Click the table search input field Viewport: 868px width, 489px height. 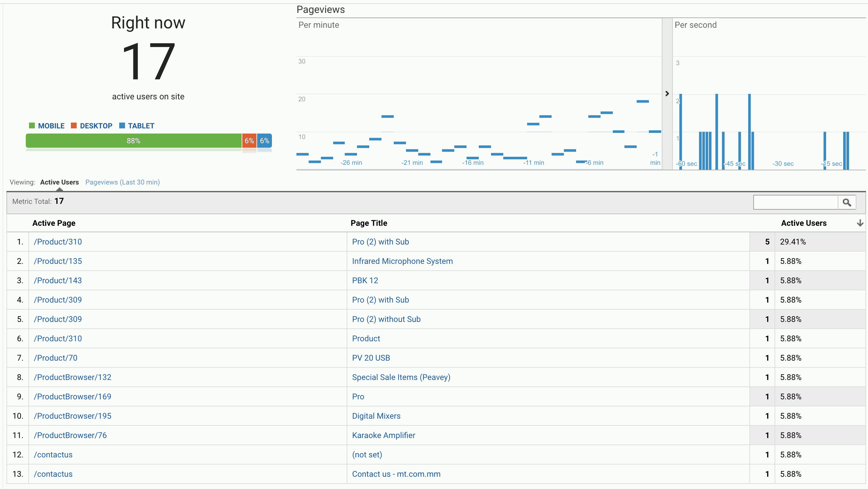click(x=795, y=202)
